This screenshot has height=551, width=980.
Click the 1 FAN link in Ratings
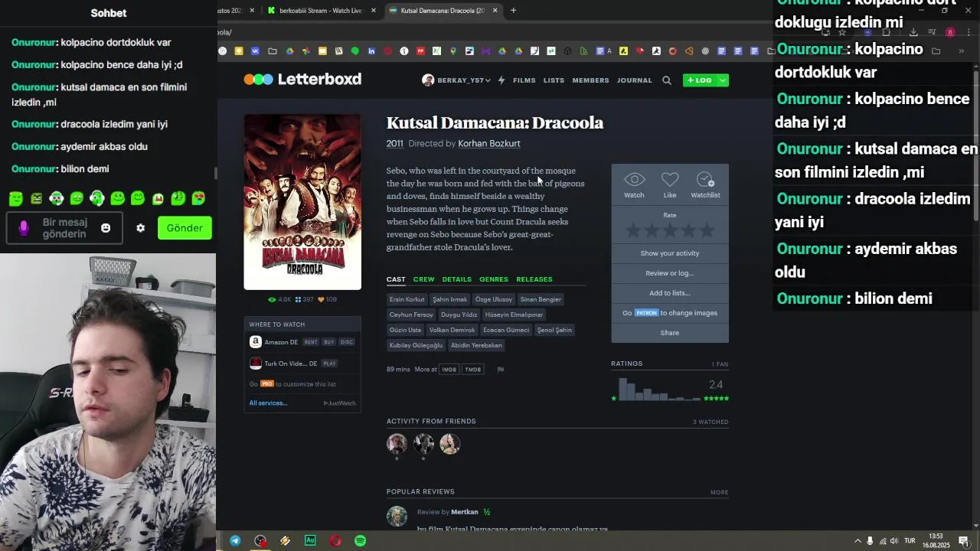720,364
